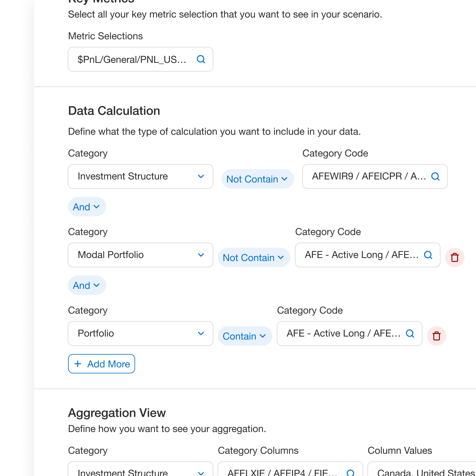Delete the Modal Portfolio condition row
This screenshot has width=476, height=476.
coord(455,258)
